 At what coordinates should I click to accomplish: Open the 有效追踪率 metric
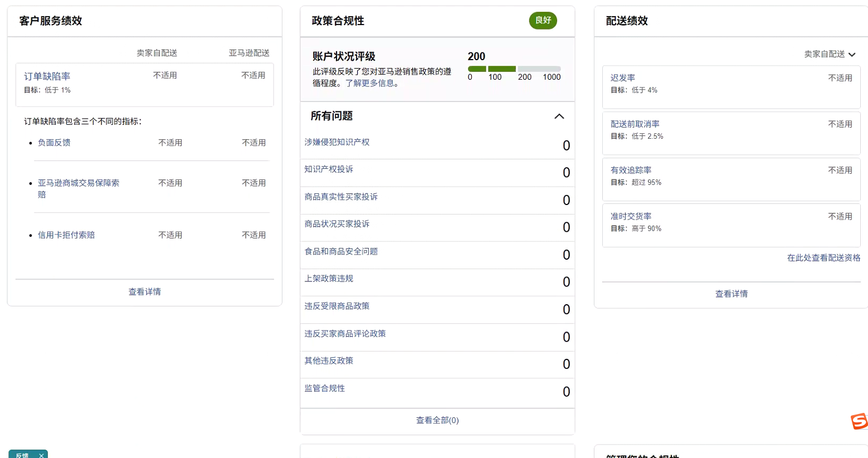[x=631, y=170]
